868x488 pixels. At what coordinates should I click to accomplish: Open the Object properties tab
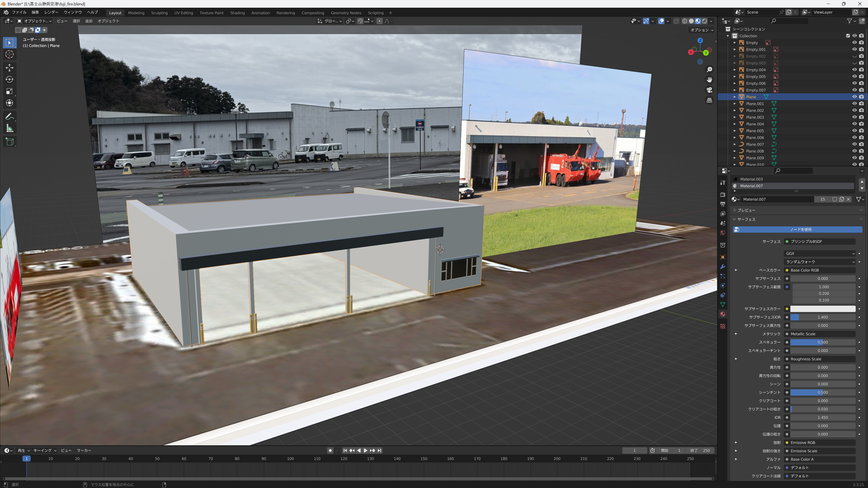point(722,257)
